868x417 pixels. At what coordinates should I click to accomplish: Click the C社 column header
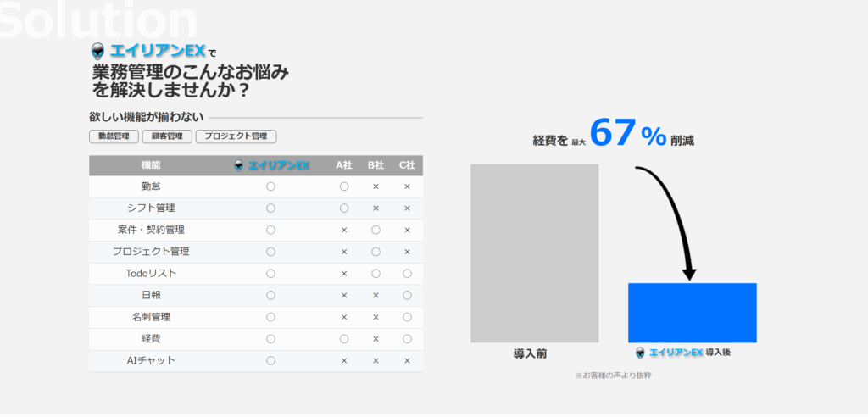pos(407,165)
